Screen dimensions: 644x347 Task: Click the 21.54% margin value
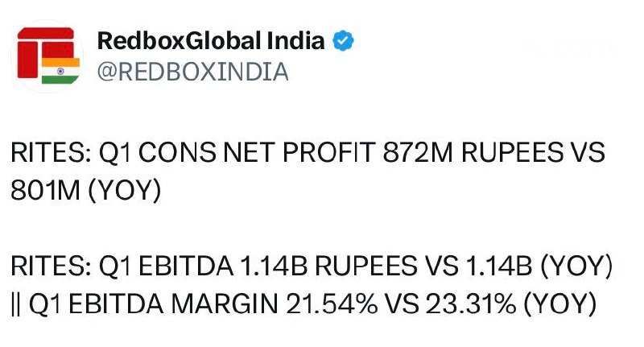click(332, 304)
